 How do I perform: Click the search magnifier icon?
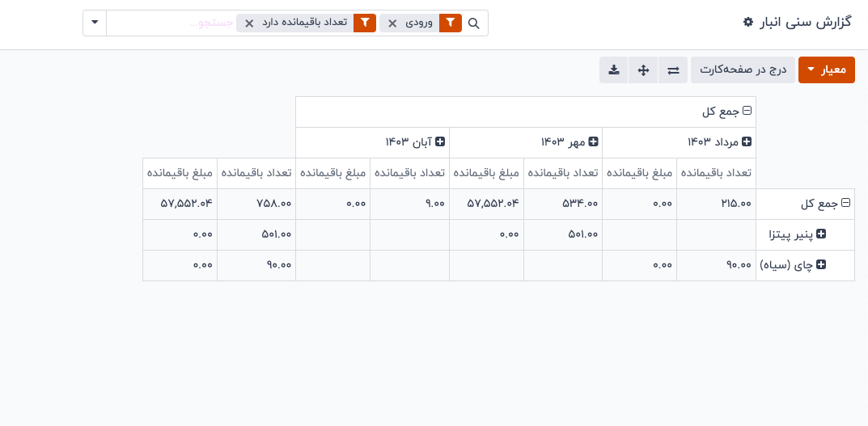tap(474, 23)
